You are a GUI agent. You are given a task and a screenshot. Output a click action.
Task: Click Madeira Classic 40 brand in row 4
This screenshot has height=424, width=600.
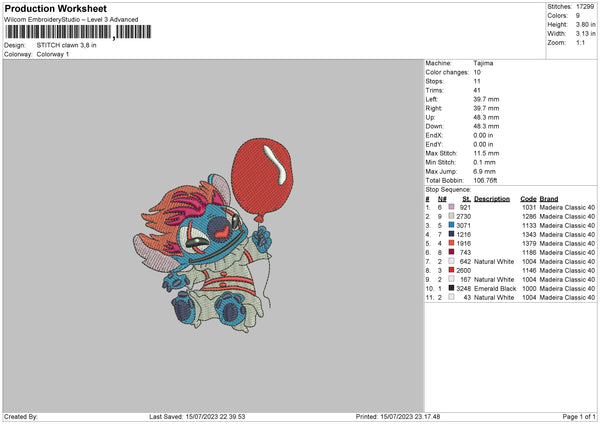coord(567,234)
